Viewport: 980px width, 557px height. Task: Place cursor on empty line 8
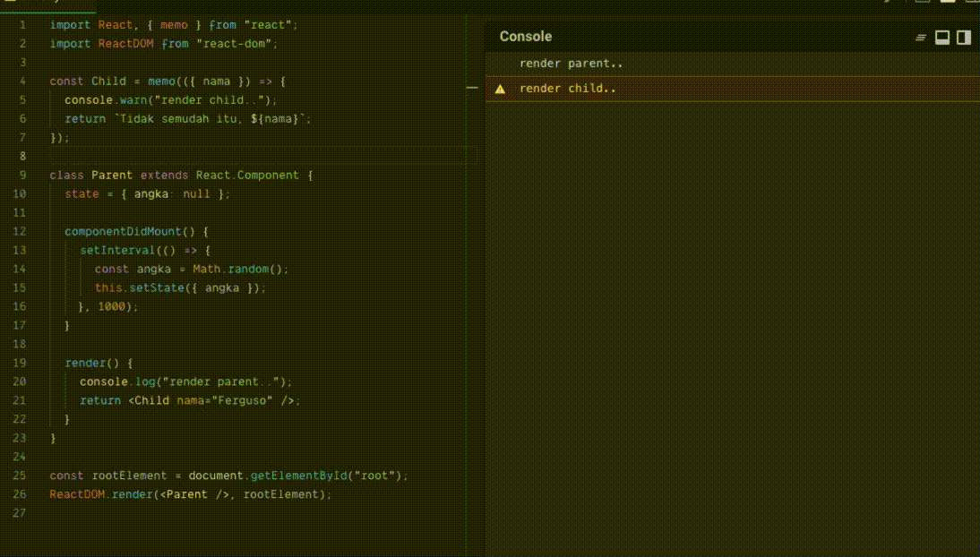[179, 156]
